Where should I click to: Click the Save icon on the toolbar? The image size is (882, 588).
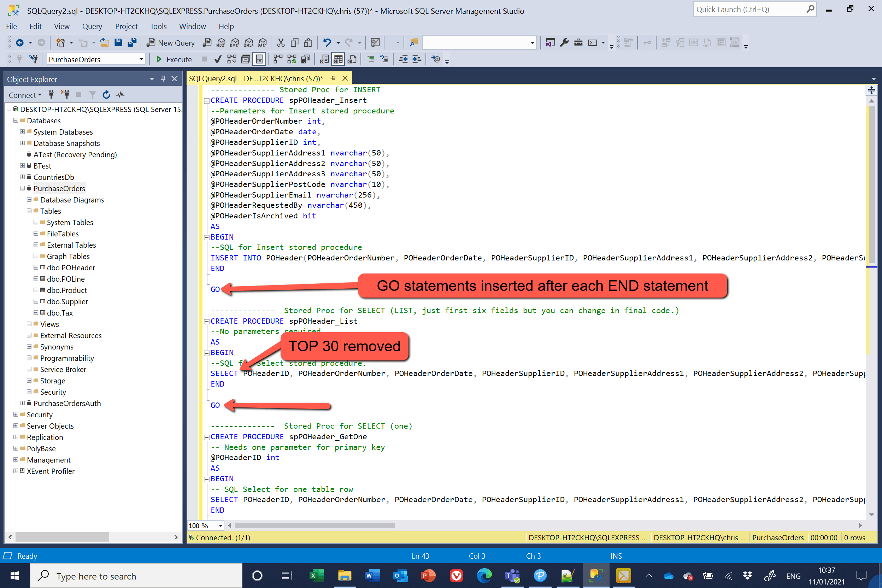tap(118, 42)
